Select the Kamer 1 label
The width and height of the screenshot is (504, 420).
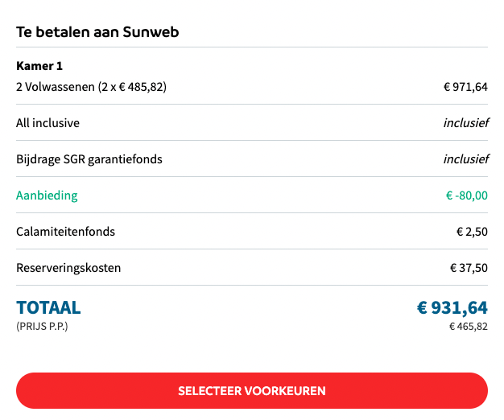[x=39, y=66]
